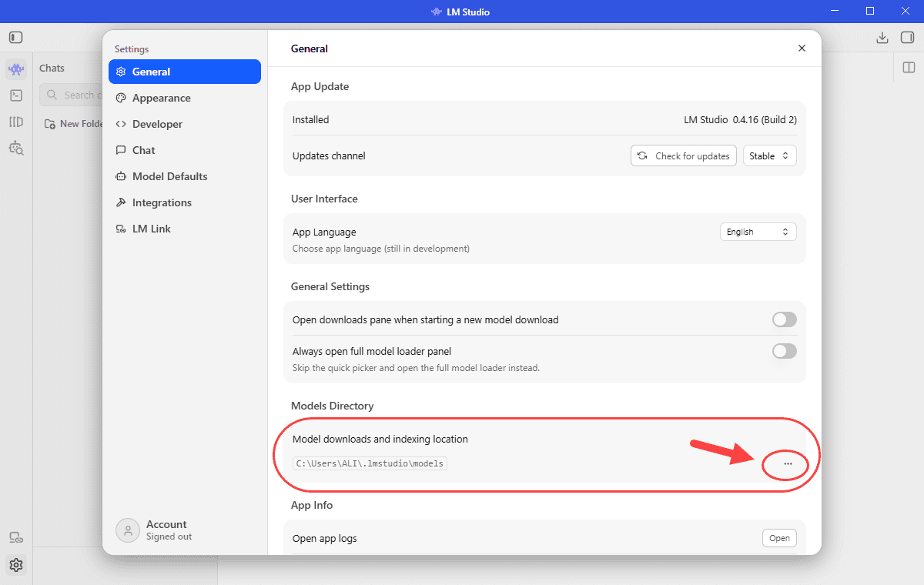Click the Check for updates button
The image size is (924, 585).
pyautogui.click(x=684, y=155)
